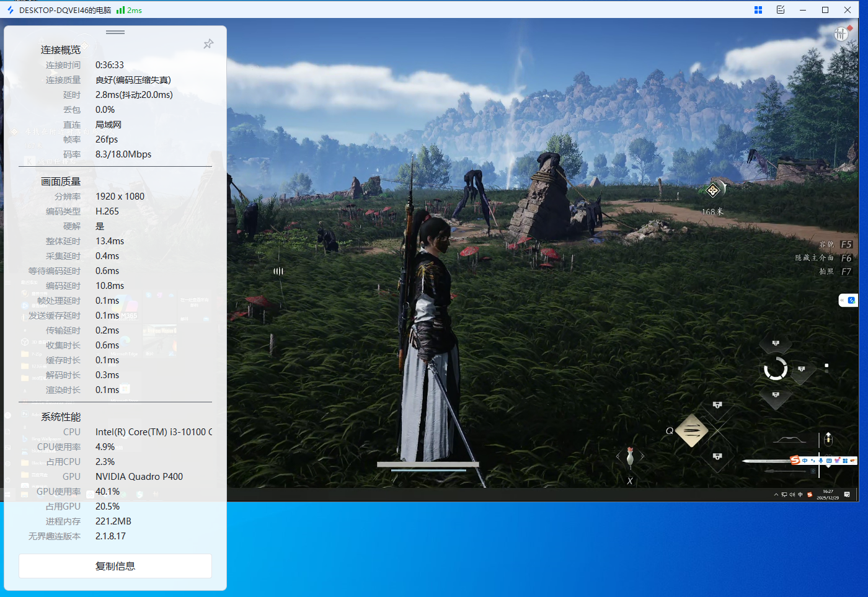The width and height of the screenshot is (868, 597).
Task: Select the quest waypoint diamond marker
Action: point(712,190)
